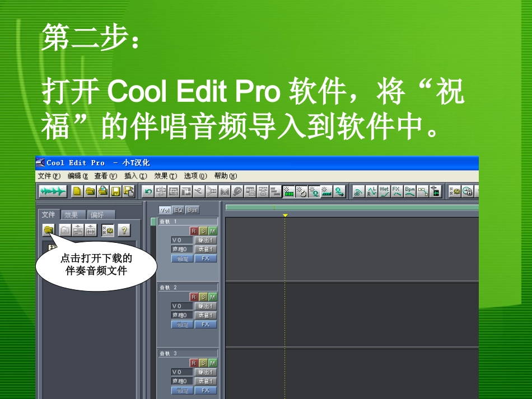
Task: Click the clock timer toolbar icon
Action: [468, 192]
